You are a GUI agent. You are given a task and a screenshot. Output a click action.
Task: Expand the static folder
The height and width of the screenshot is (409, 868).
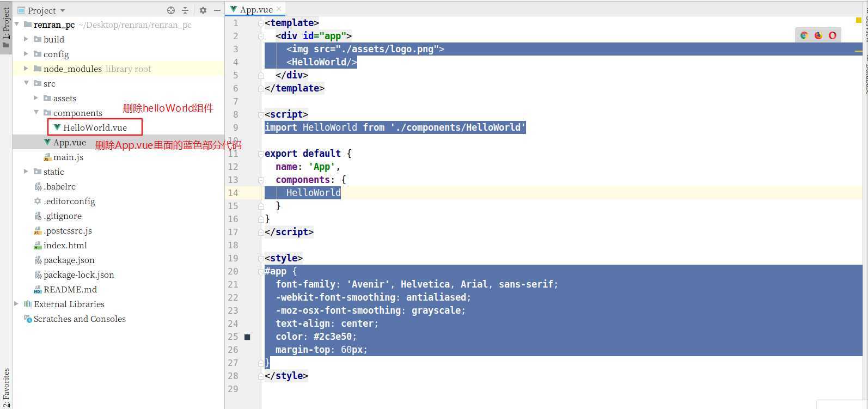pyautogui.click(x=26, y=172)
